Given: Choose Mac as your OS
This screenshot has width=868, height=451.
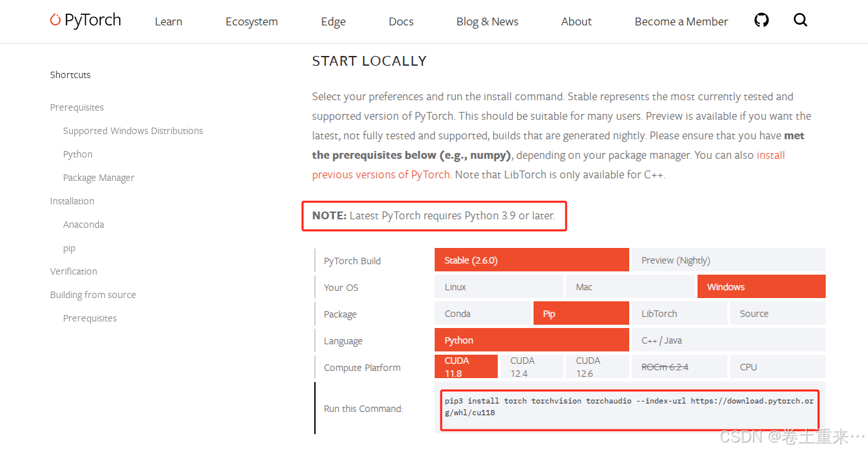Looking at the screenshot, I should coord(631,286).
